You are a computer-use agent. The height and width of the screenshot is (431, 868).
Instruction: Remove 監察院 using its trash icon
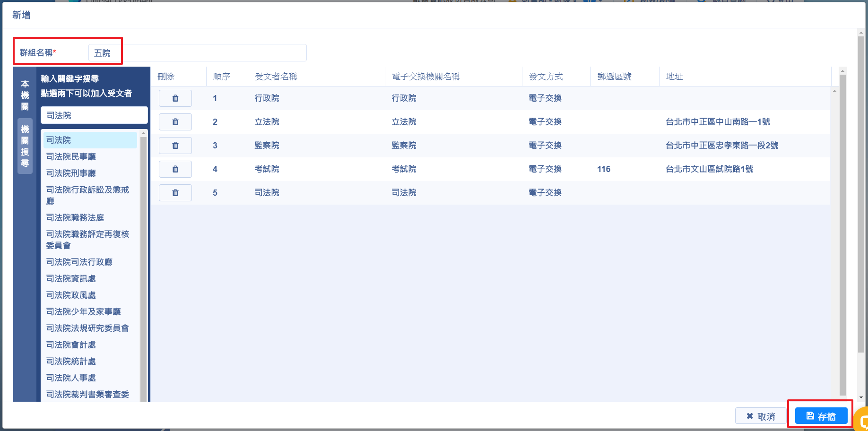tap(175, 146)
